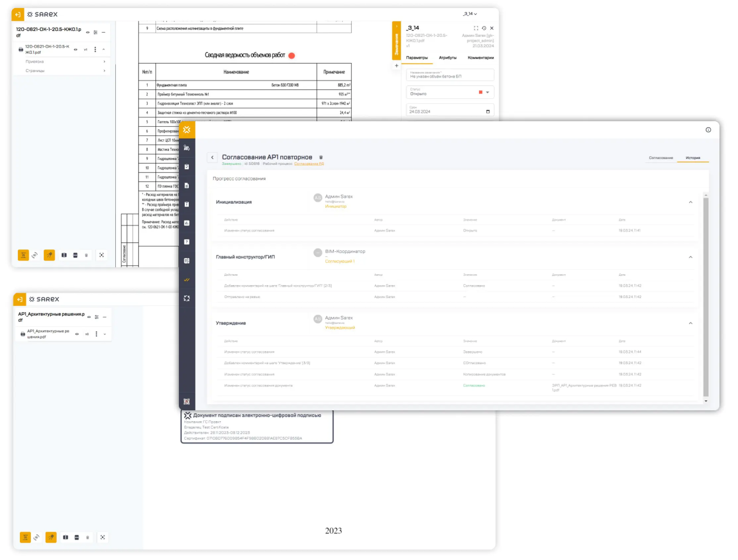
Task: Click the fullscreen icon in _3_14 panel
Action: [x=476, y=28]
